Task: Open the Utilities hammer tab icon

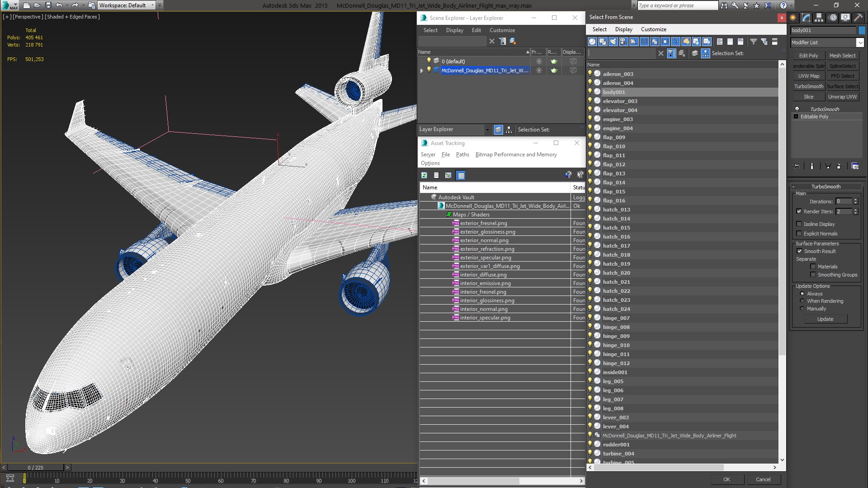Action: pos(858,18)
